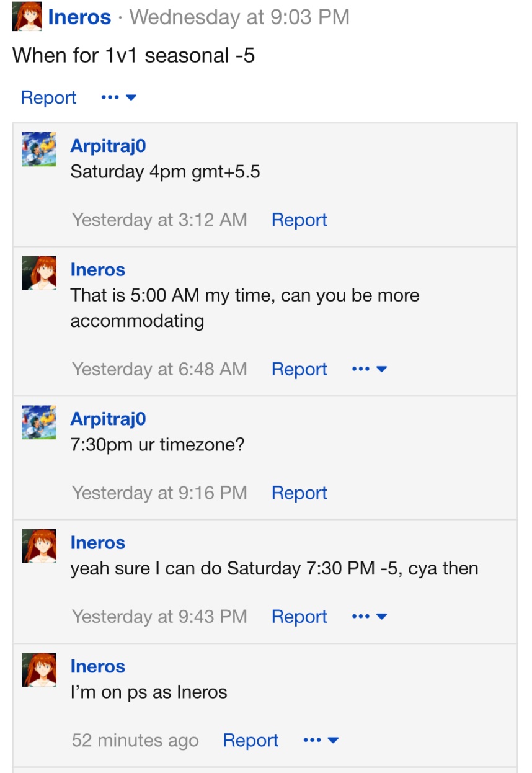Click Ineros avatar on ps comment
Screen dimensions: 532x773
[x=39, y=669]
